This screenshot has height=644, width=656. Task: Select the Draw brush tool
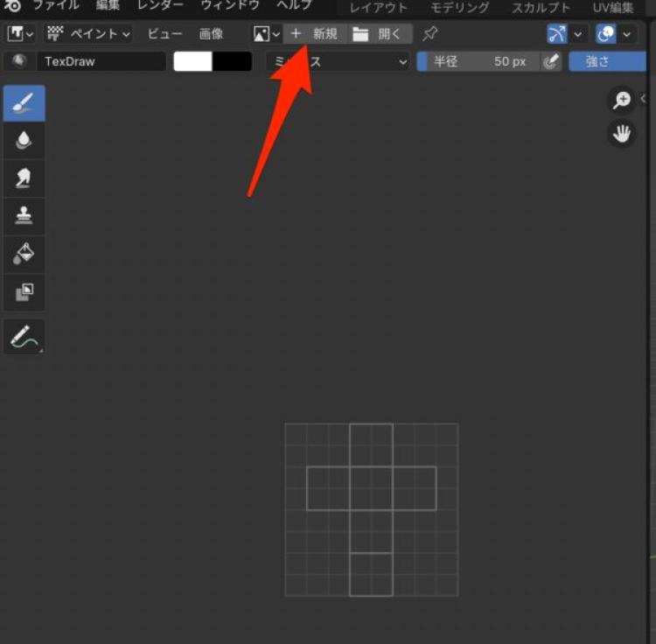(24, 103)
